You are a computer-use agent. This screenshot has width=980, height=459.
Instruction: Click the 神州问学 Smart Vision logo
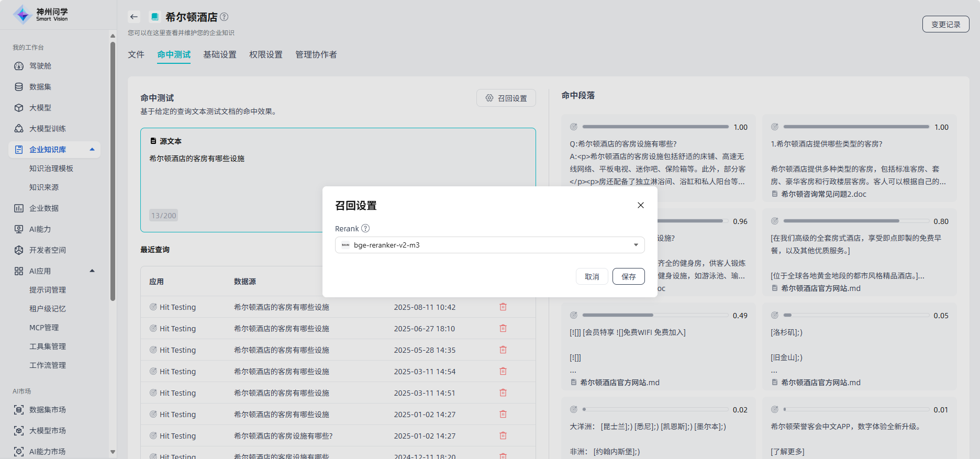click(x=41, y=15)
